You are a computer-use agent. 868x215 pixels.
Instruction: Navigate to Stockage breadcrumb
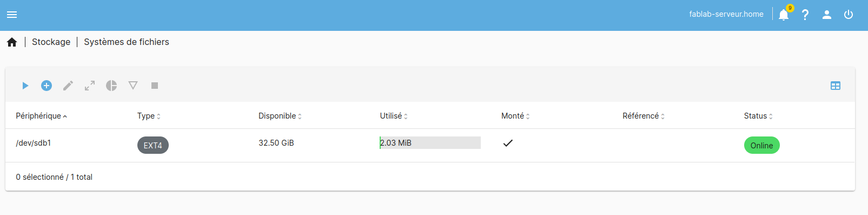pos(51,42)
